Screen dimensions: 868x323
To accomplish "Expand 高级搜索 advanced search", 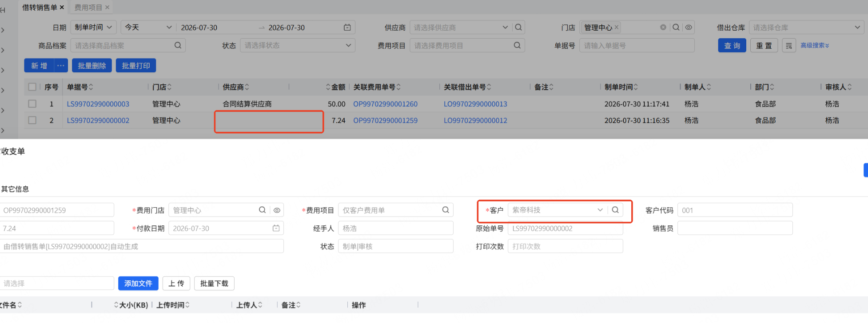I will point(815,45).
